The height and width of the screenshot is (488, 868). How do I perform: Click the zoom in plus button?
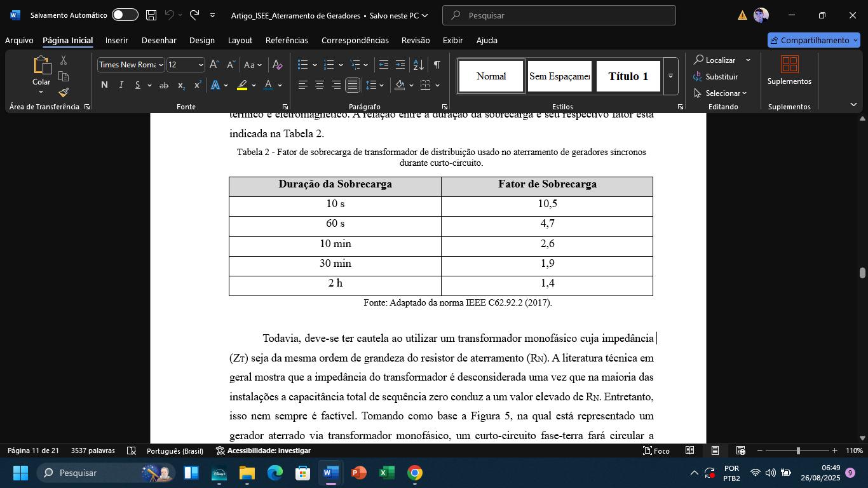pyautogui.click(x=834, y=451)
